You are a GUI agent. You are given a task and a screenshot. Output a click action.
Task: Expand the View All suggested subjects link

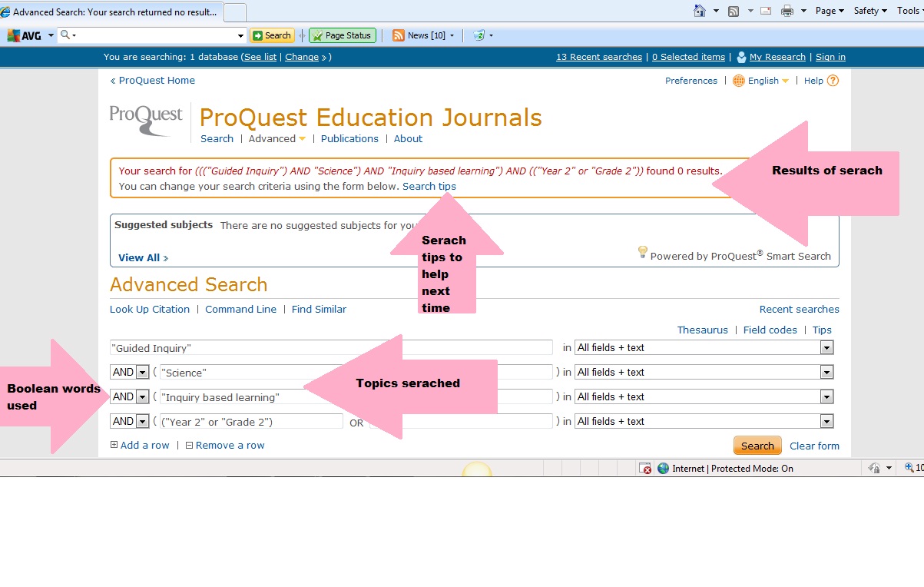tap(140, 257)
